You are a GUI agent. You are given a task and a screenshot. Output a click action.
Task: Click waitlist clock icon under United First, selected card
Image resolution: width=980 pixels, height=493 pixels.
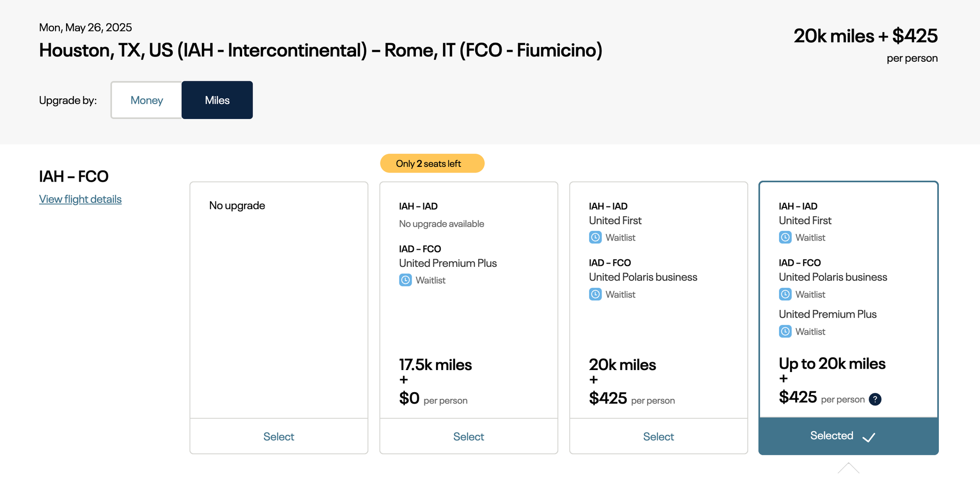pyautogui.click(x=785, y=237)
